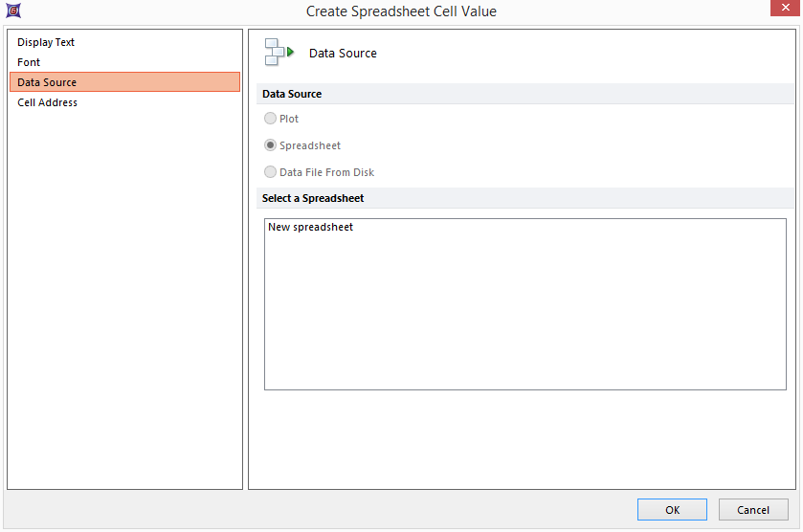Go to the Cell Address page
Screen dimensions: 803x532
[x=48, y=102]
